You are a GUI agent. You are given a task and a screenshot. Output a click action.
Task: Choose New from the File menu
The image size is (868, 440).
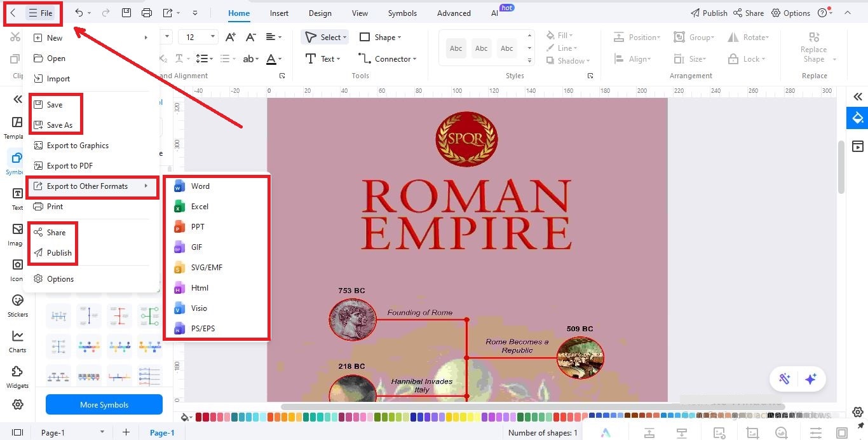91,38
